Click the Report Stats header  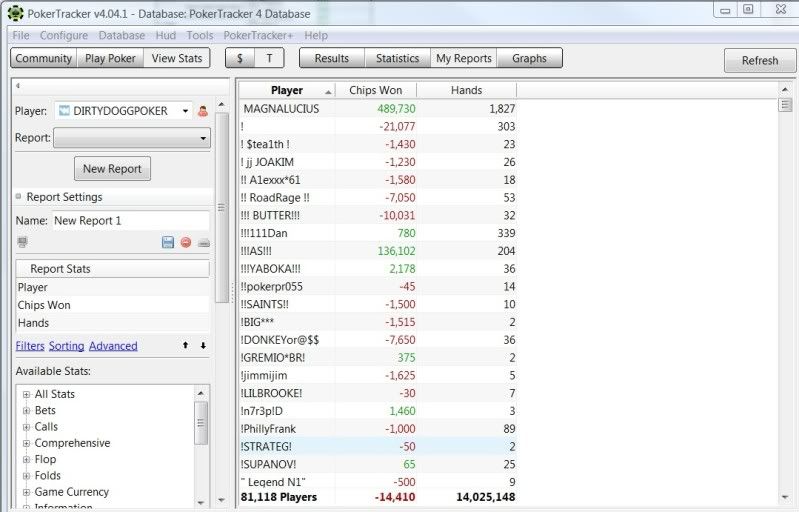coord(113,268)
